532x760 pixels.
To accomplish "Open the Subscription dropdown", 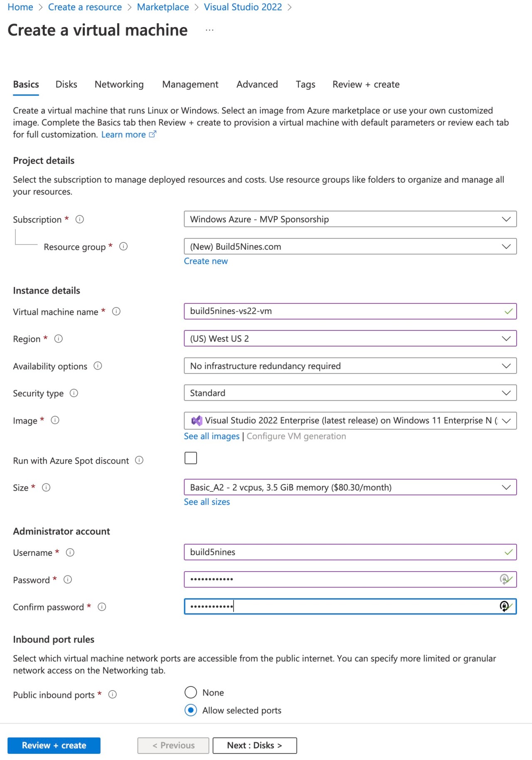I will click(x=505, y=219).
